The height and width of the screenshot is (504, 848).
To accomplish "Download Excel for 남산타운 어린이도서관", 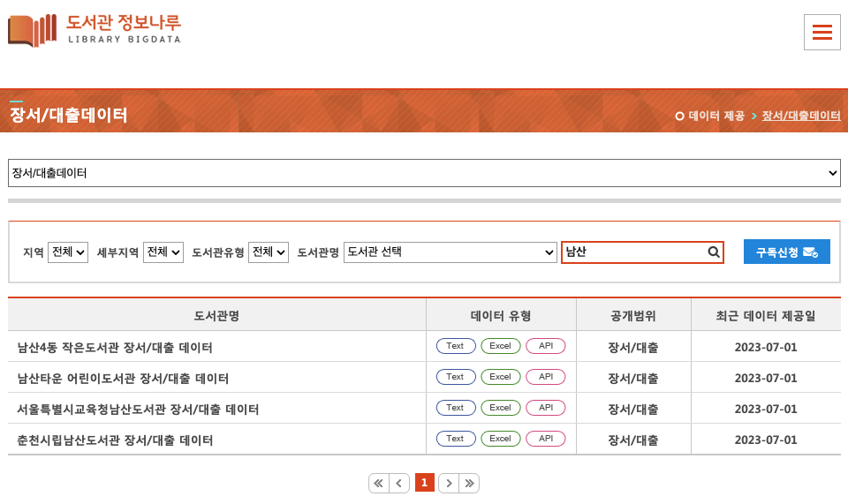I will pyautogui.click(x=501, y=377).
